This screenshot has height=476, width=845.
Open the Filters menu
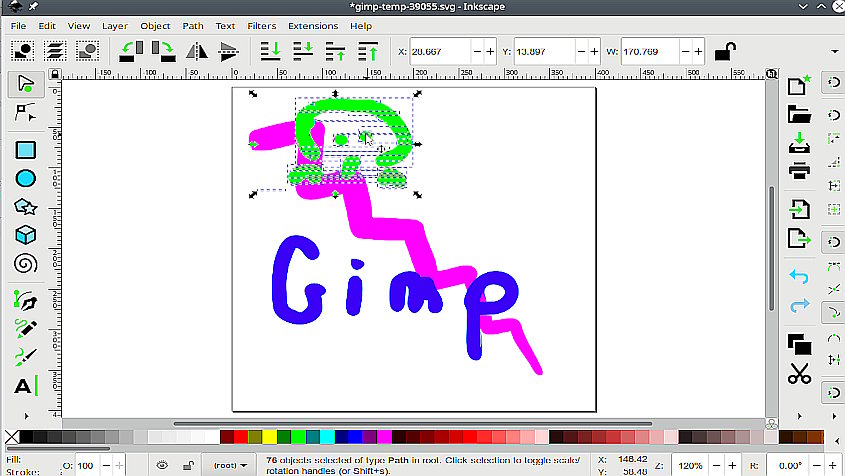261,26
